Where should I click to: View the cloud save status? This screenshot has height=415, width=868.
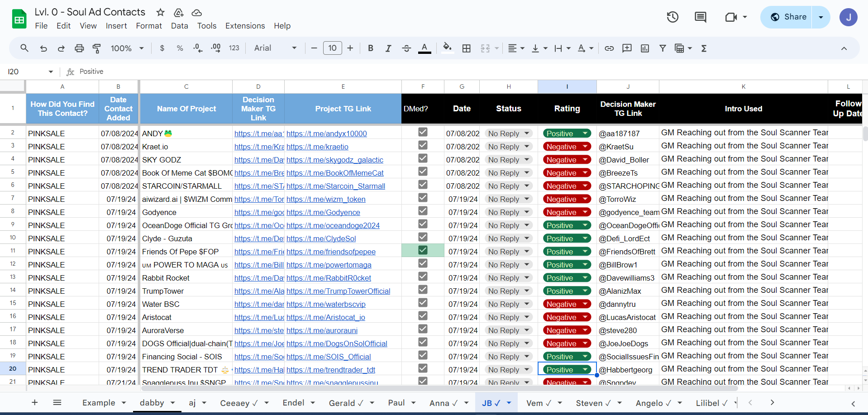coord(196,12)
